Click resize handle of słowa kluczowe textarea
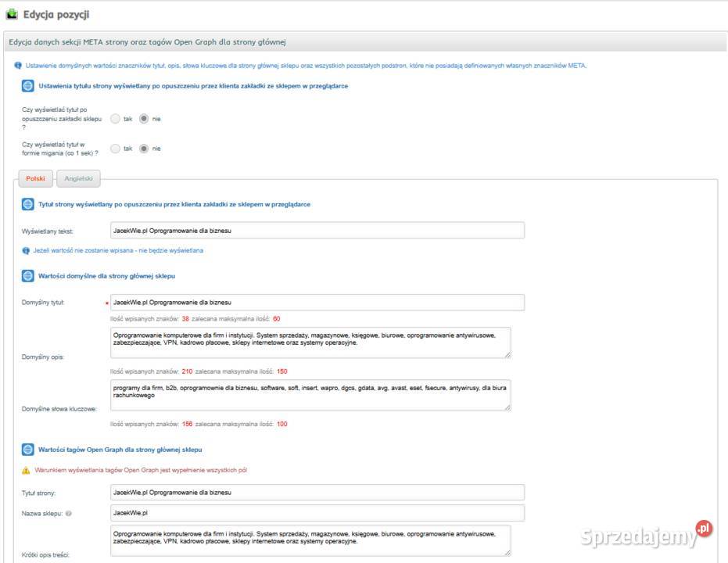This screenshot has height=563, width=728. 507,407
